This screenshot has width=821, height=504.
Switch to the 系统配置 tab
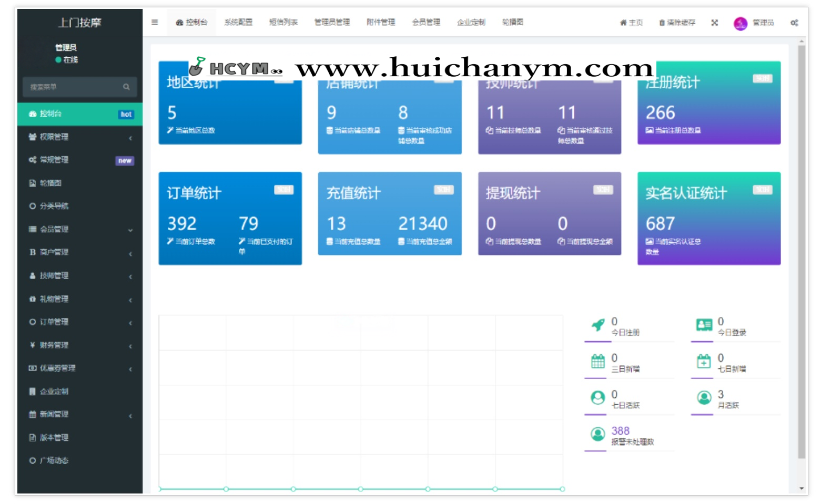[x=238, y=23]
